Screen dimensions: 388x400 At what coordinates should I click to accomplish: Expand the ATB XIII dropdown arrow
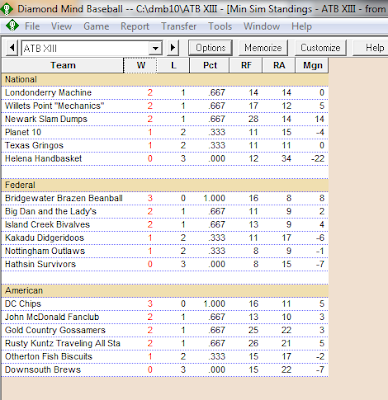point(155,48)
